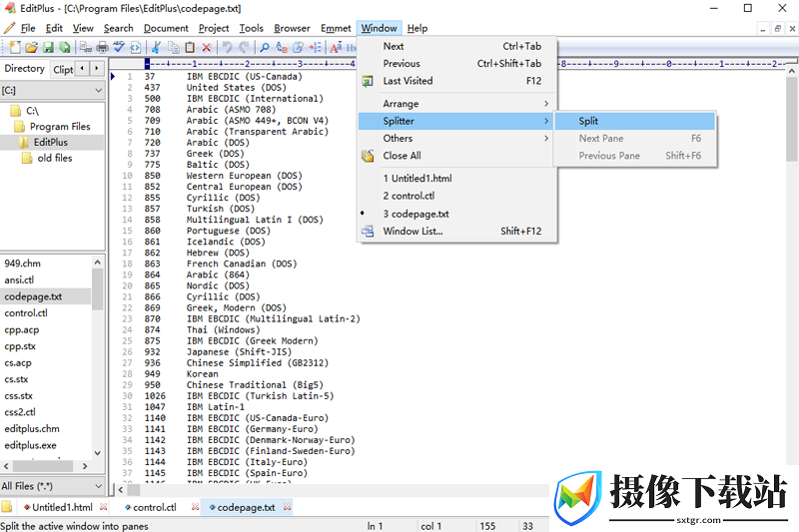Open Find with the magnifier icon

265,47
